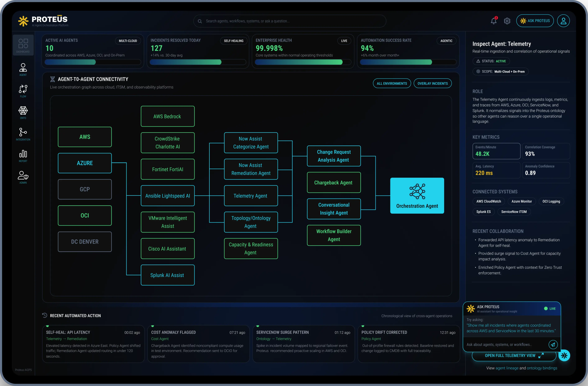This screenshot has width=588, height=386.
Task: Select the Orchestration Agent node
Action: click(x=417, y=196)
